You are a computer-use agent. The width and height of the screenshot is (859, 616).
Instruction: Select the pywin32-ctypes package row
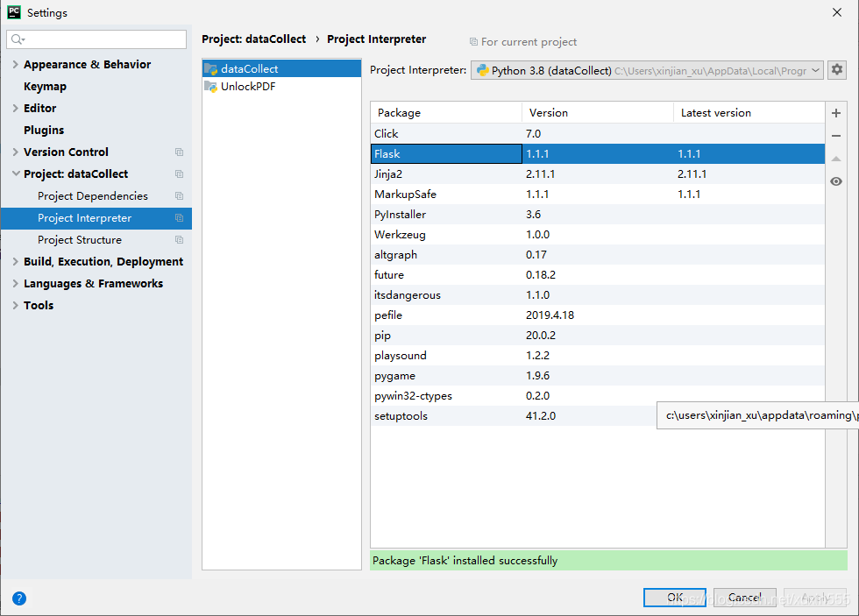pyautogui.click(x=598, y=396)
